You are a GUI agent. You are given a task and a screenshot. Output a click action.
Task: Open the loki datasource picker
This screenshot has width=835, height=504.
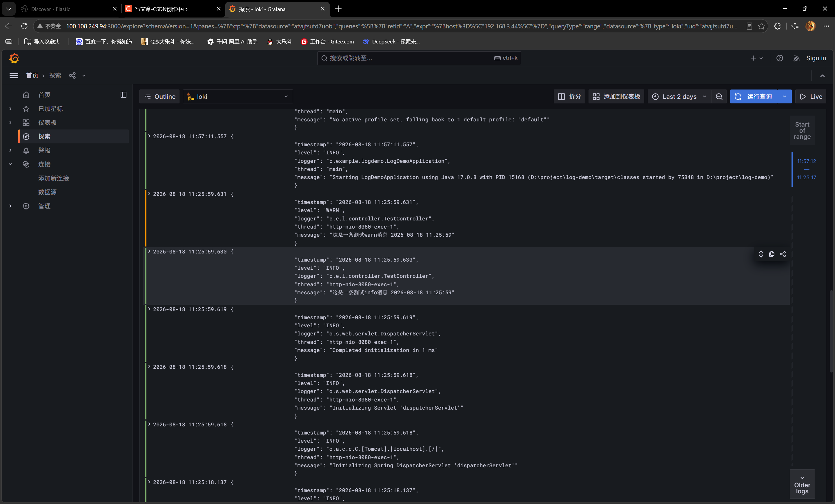point(237,96)
